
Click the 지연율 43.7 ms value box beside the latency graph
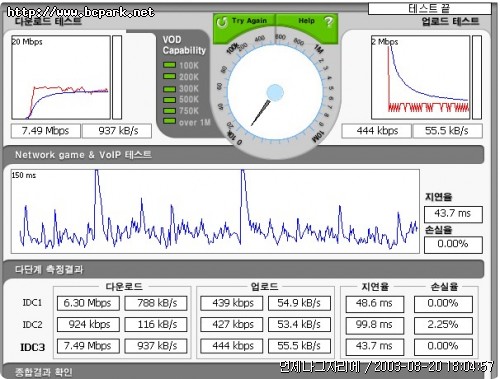[453, 214]
